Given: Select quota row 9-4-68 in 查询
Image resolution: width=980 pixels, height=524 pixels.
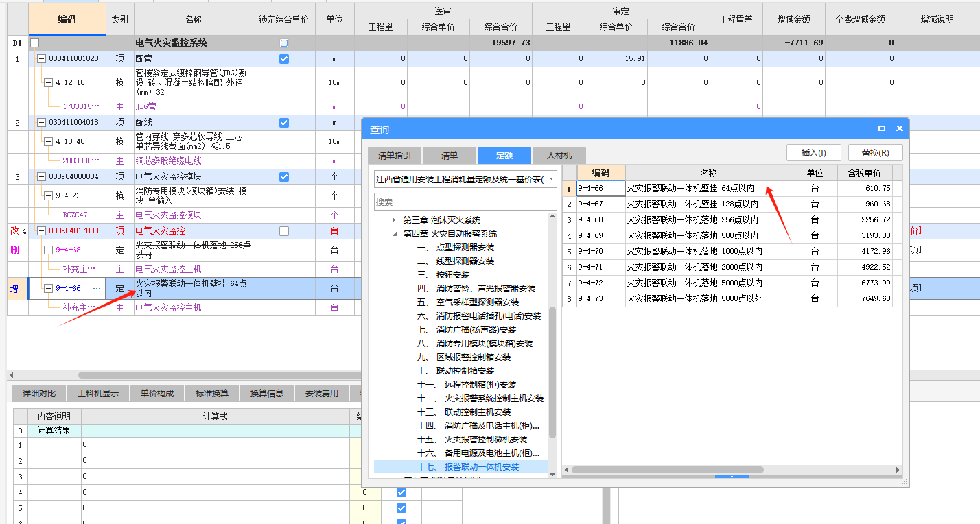Looking at the screenshot, I should click(731, 219).
